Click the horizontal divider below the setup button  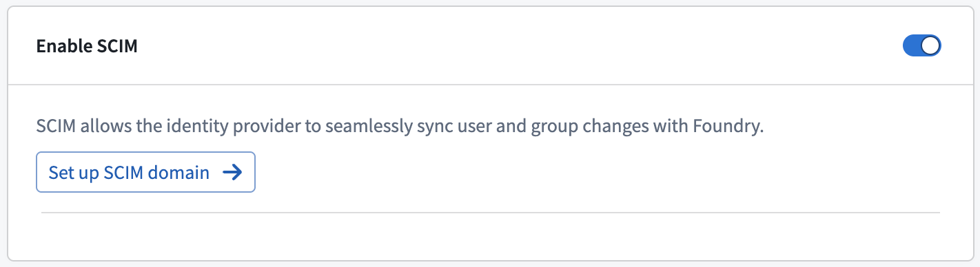pyautogui.click(x=490, y=213)
